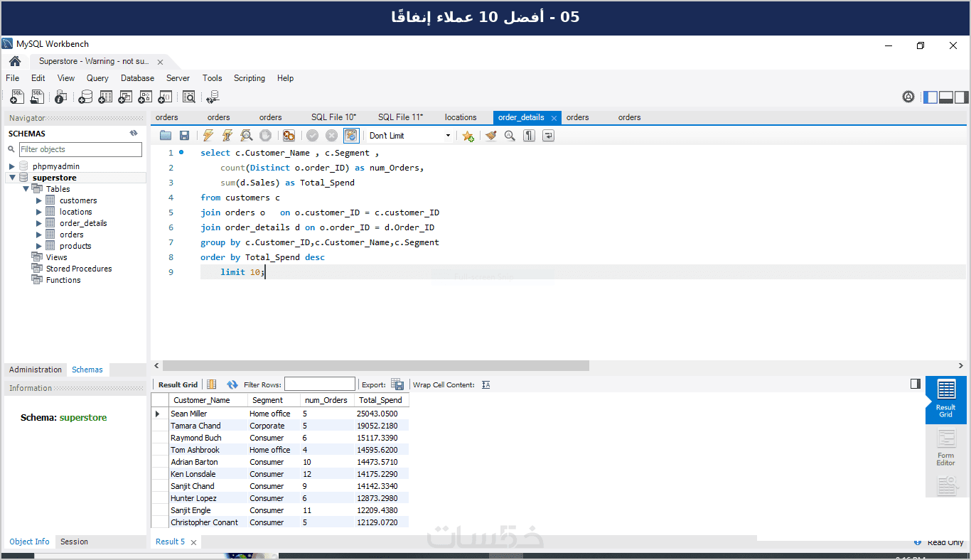The width and height of the screenshot is (971, 560).
Task: Collapse the Tables node
Action: coord(26,189)
